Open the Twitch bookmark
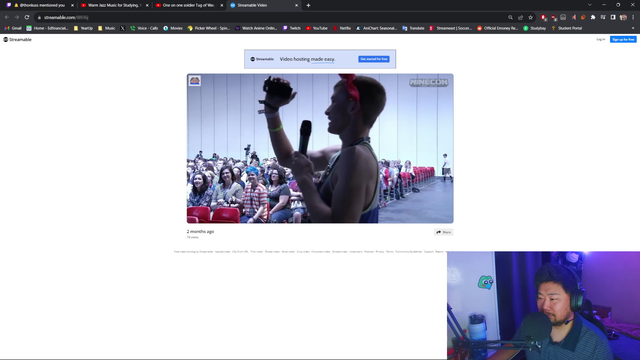640x360 pixels. [292, 28]
